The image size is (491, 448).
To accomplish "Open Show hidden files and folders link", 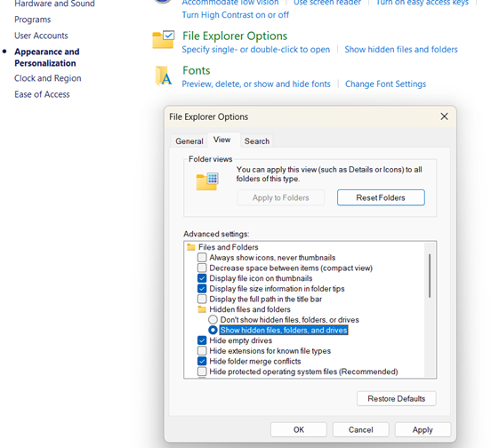I will pos(401,50).
